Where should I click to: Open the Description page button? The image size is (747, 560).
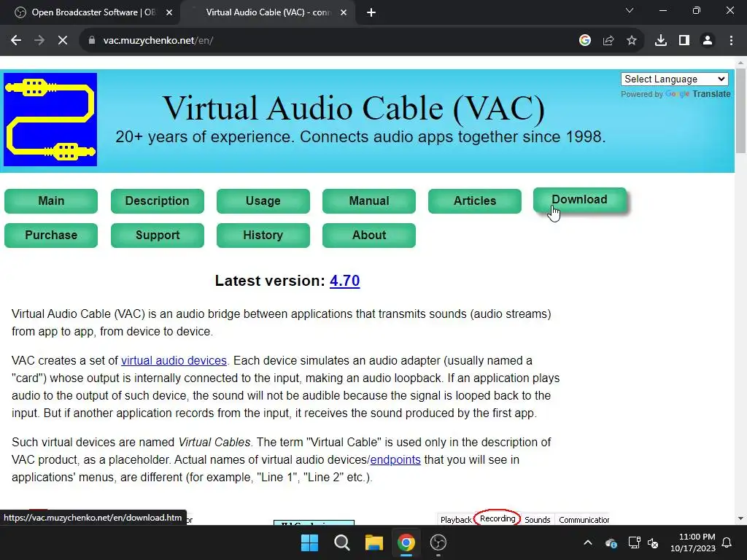tap(158, 201)
